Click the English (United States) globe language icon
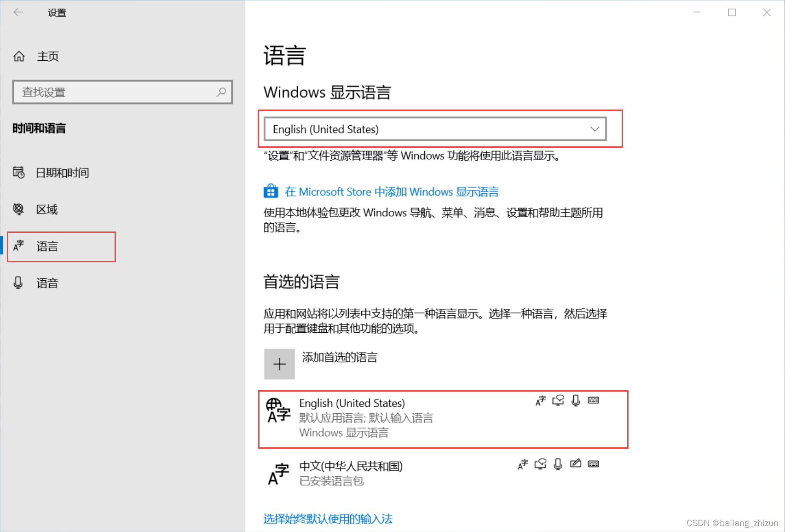The width and height of the screenshot is (785, 532). (278, 411)
